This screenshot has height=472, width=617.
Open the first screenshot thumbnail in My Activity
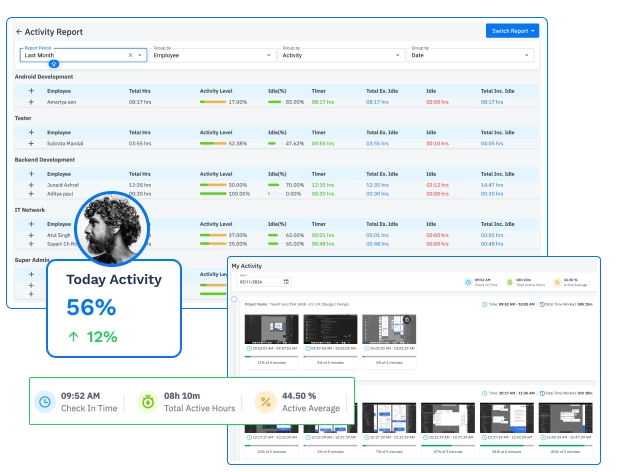(268, 328)
